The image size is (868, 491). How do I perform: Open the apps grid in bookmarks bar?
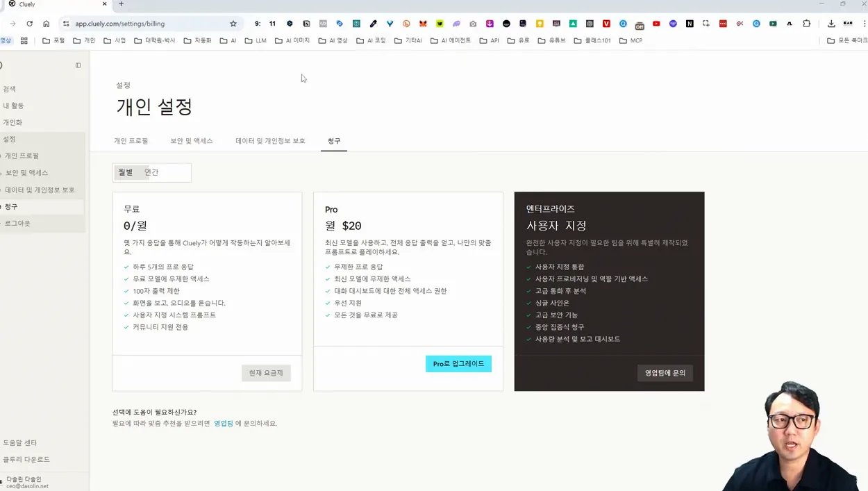click(x=24, y=41)
